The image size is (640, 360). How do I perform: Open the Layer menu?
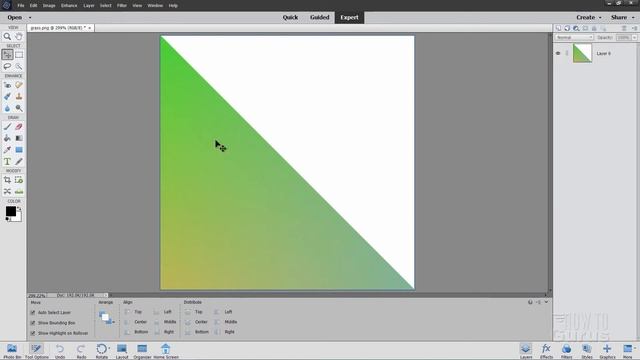click(x=89, y=6)
